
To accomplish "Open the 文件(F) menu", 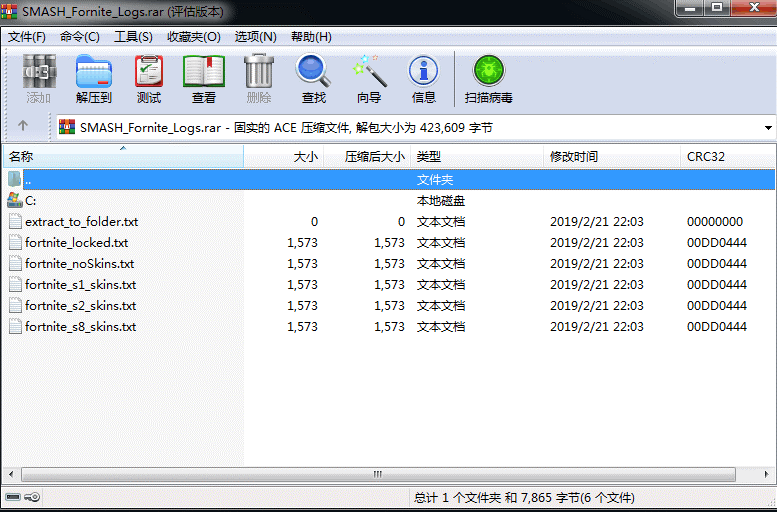I will pos(27,37).
